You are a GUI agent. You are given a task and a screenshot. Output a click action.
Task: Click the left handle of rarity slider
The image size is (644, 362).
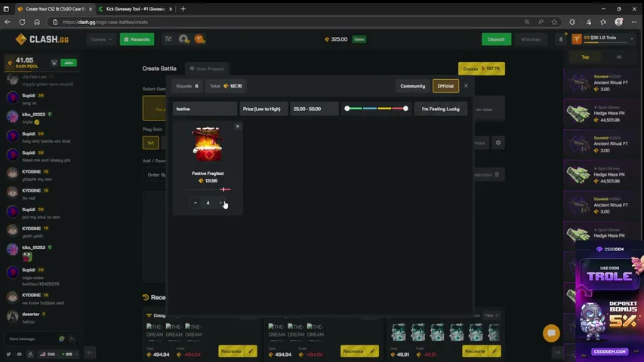pyautogui.click(x=347, y=109)
